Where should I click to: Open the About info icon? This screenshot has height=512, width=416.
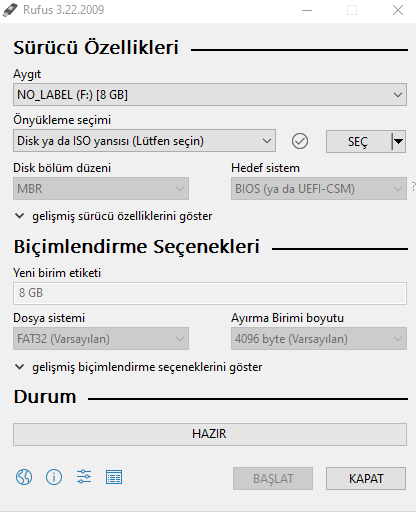point(54,477)
